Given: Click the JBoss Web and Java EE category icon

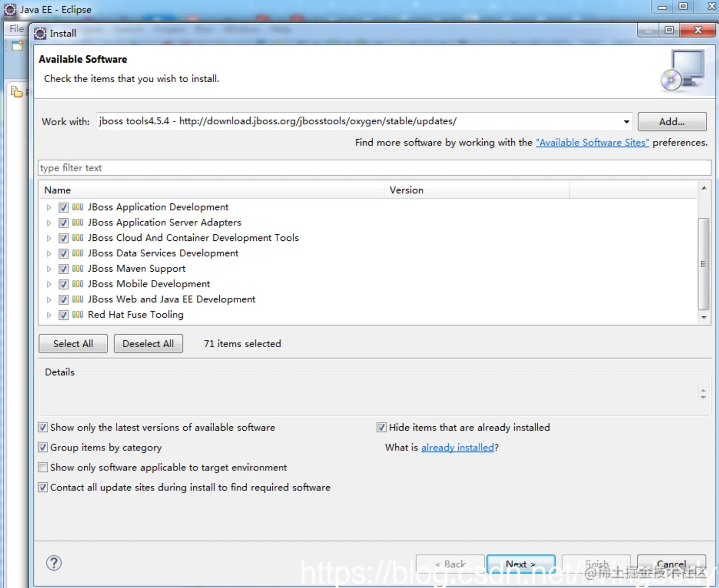Looking at the screenshot, I should coord(78,299).
